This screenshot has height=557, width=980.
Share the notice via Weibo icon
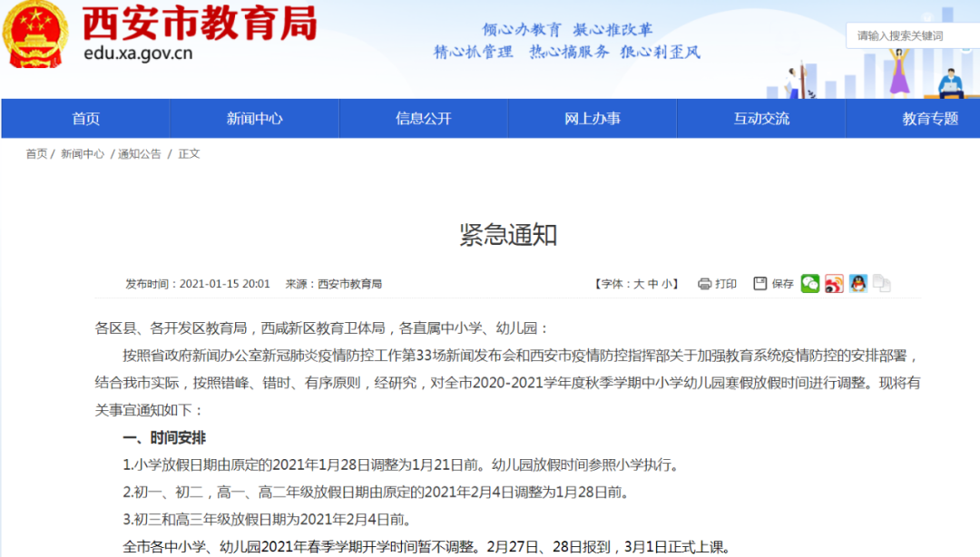[x=834, y=284]
